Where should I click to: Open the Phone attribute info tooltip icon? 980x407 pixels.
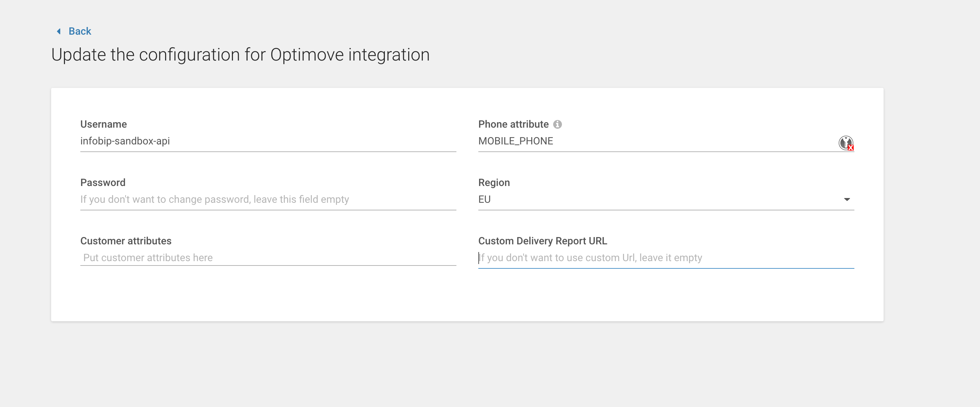tap(557, 124)
